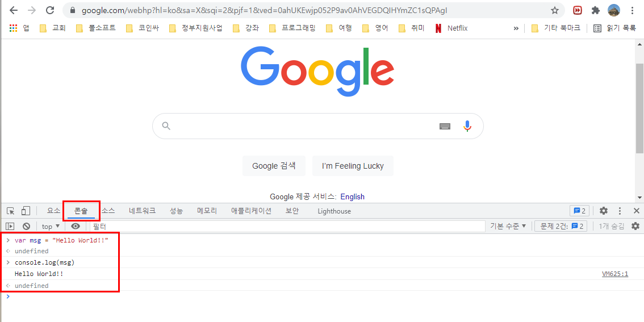This screenshot has height=322, width=644.
Task: Click the I'm Feeling Lucky button
Action: point(353,166)
